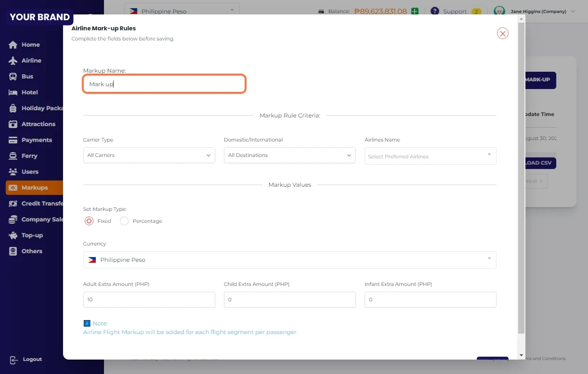588x374 pixels.
Task: Open the Users menu item
Action: pyautogui.click(x=30, y=172)
